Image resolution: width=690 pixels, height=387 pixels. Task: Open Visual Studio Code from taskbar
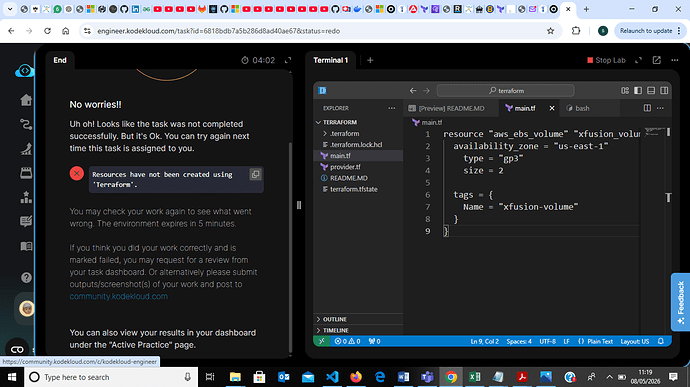(332, 377)
